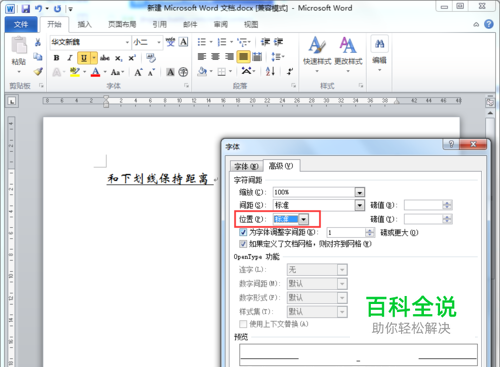This screenshot has width=500, height=367.
Task: Click the Sort icon in paragraph group
Action: tap(270, 71)
